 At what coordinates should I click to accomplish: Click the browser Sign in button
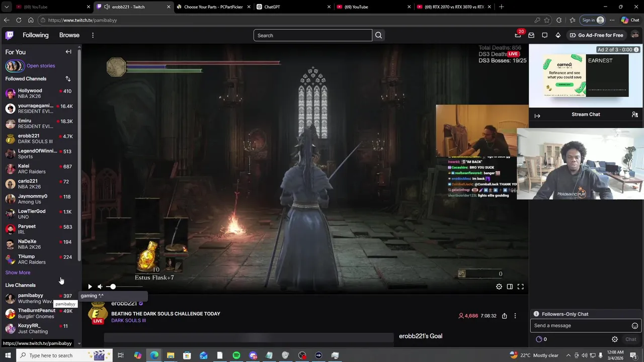[x=593, y=20]
